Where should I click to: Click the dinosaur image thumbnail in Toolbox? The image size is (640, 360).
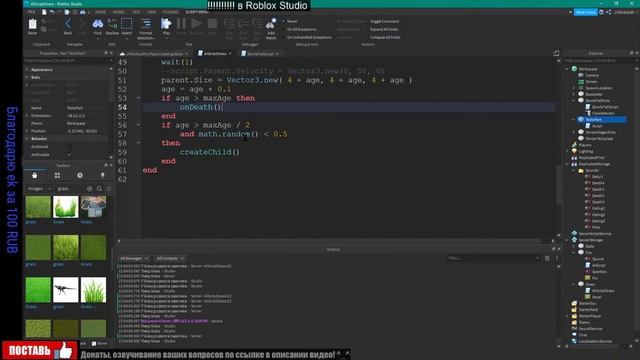click(x=65, y=289)
